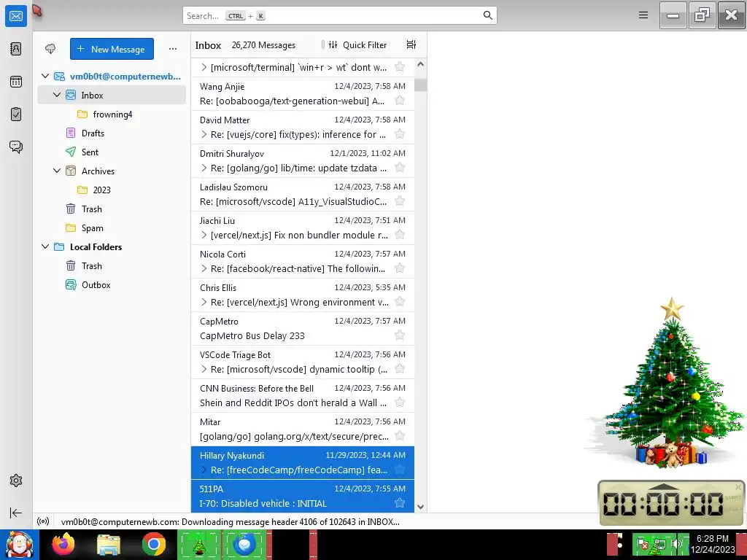The width and height of the screenshot is (747, 560).
Task: Open the Address Book icon
Action: [16, 49]
